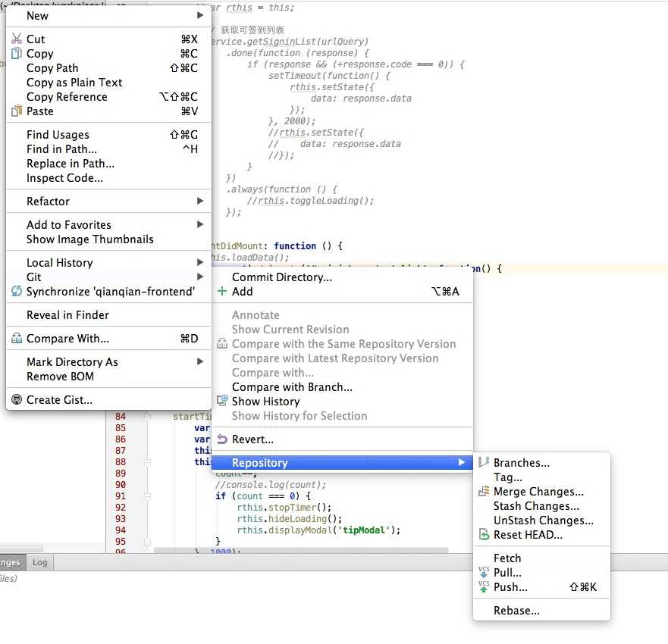Click the Cut scissors icon
Screen dimensions: 668x644
(x=16, y=39)
